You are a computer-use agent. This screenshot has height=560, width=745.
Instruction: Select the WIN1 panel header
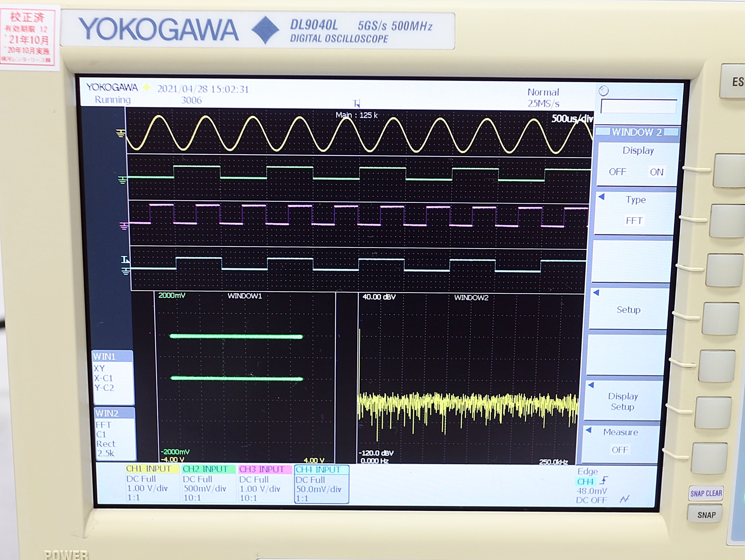(x=112, y=357)
